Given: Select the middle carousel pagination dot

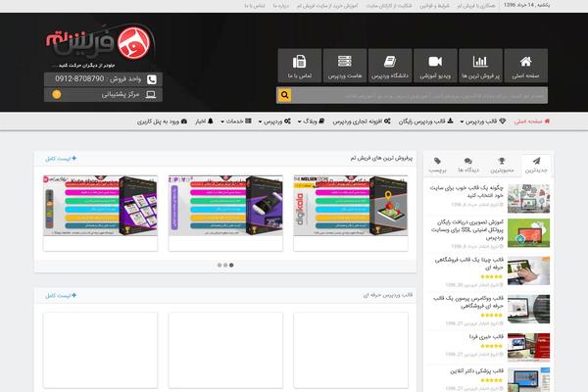Looking at the screenshot, I should pos(225,265).
